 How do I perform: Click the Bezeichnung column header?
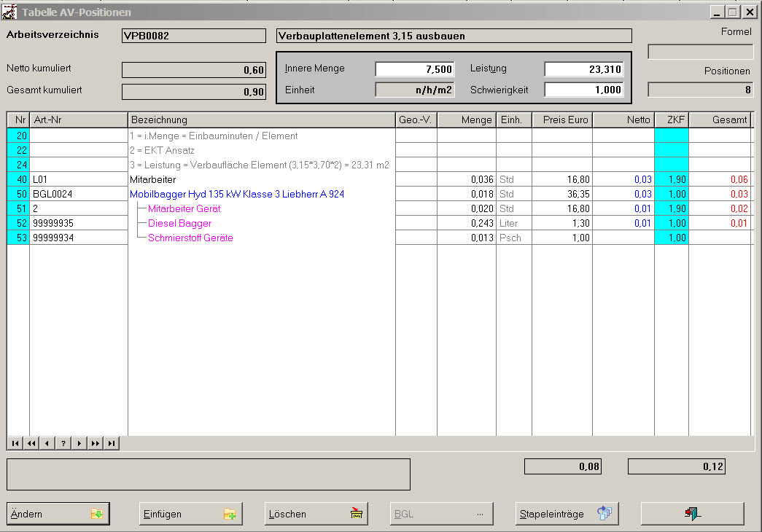261,120
